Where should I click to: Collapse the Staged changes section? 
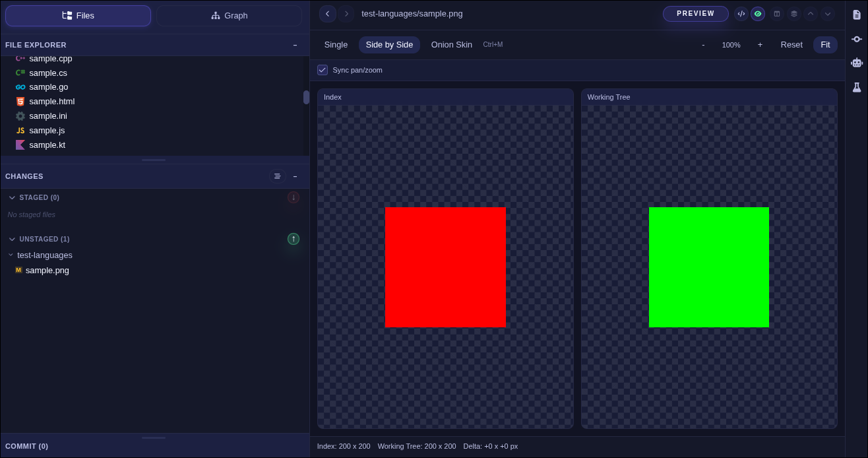[12, 197]
